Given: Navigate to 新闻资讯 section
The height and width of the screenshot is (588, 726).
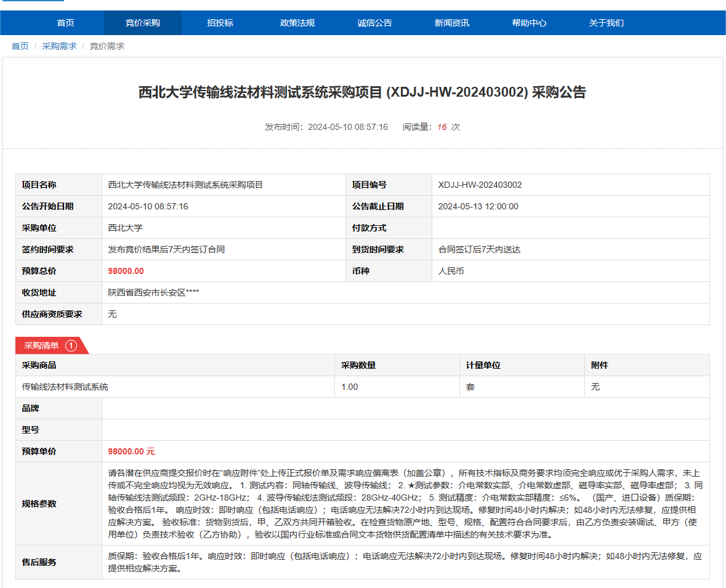Looking at the screenshot, I should [452, 23].
